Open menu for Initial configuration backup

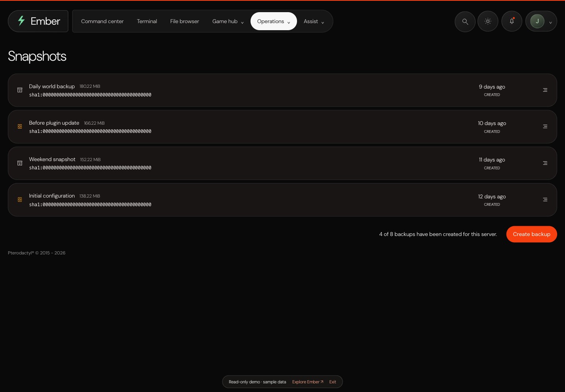(x=545, y=200)
